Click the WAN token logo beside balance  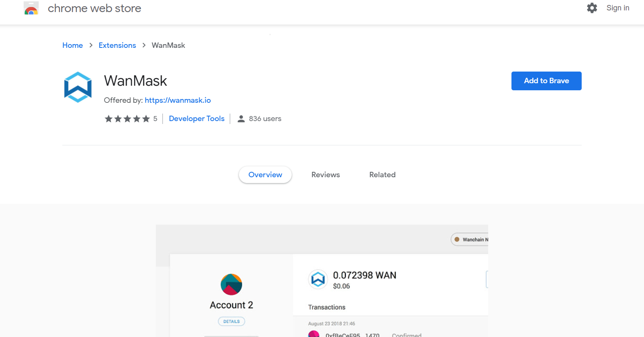pos(318,279)
